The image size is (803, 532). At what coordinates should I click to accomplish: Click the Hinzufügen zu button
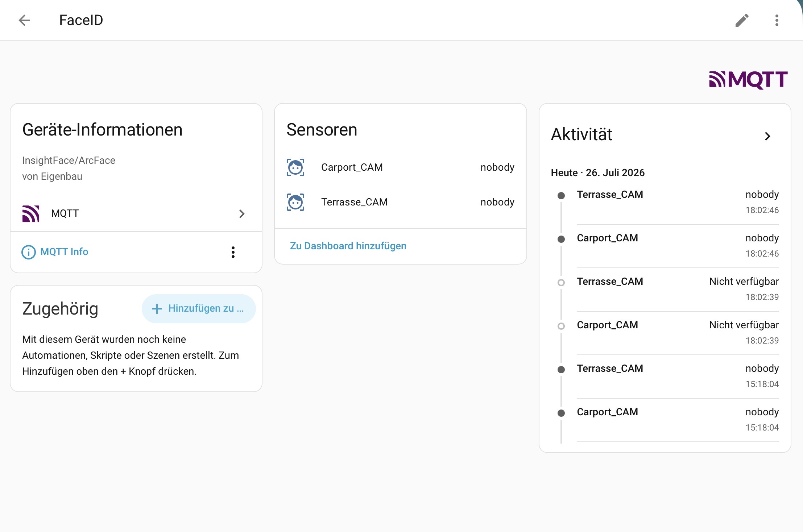[x=199, y=309]
